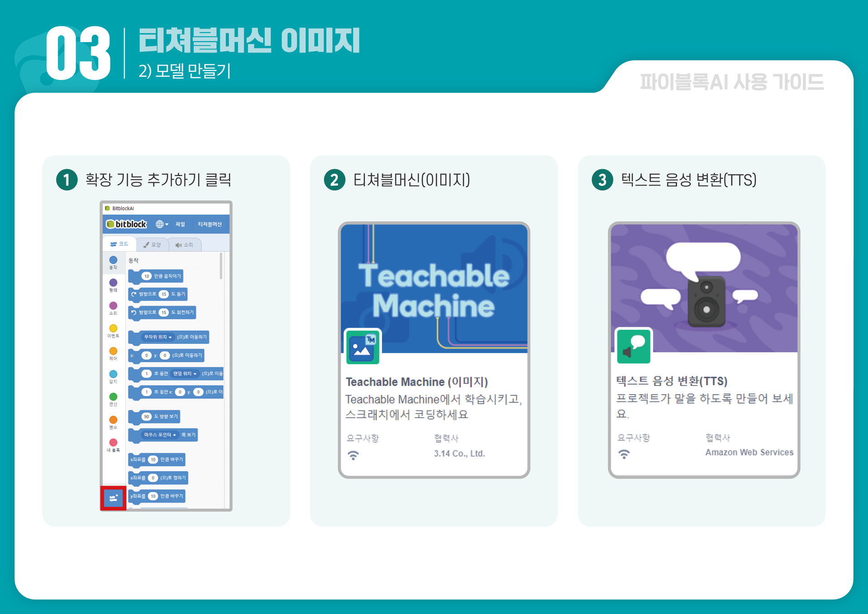
Task: Open the 랜덤 위치 dropdown on the glide block
Action: coord(185,374)
